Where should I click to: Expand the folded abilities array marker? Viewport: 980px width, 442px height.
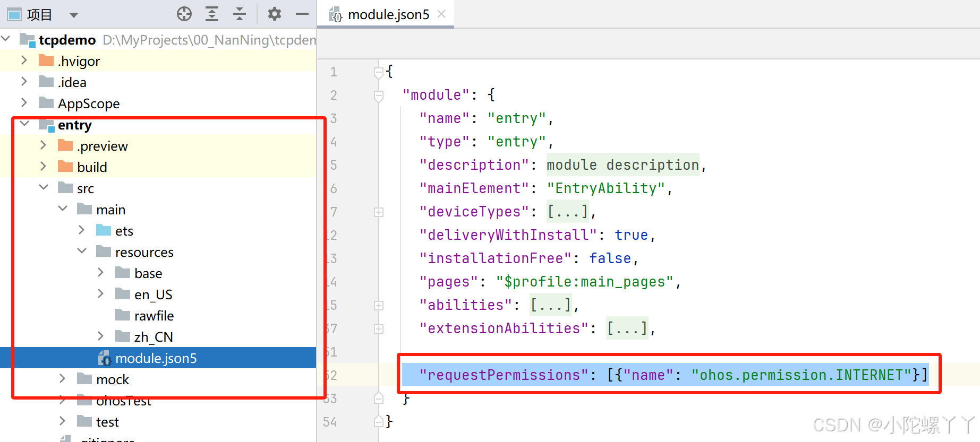coord(379,306)
